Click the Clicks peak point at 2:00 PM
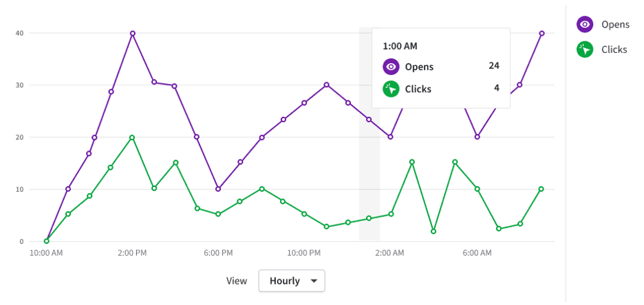644x305 pixels. point(132,137)
